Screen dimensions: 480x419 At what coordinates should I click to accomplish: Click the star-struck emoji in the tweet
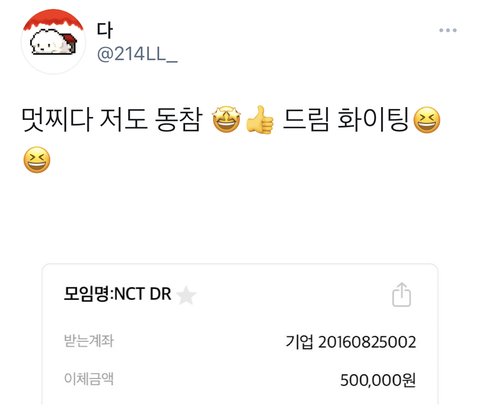(x=227, y=119)
